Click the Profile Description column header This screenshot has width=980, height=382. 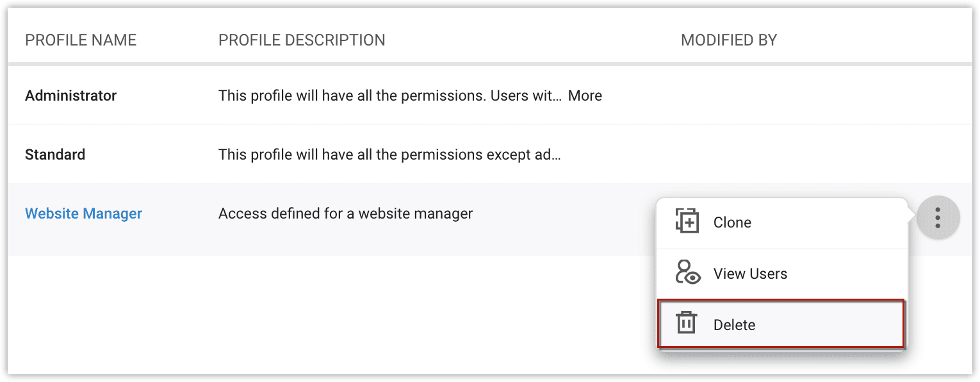(x=302, y=40)
